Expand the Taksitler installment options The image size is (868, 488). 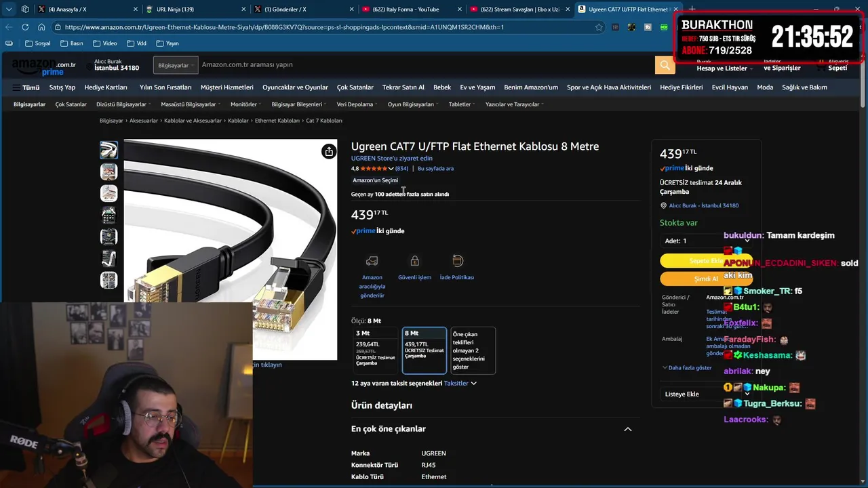click(x=460, y=383)
